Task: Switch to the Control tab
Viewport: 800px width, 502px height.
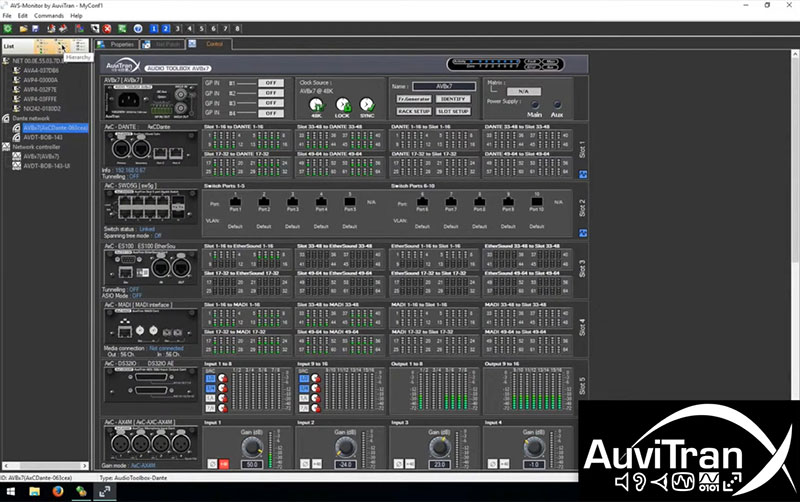Action: pyautogui.click(x=210, y=44)
